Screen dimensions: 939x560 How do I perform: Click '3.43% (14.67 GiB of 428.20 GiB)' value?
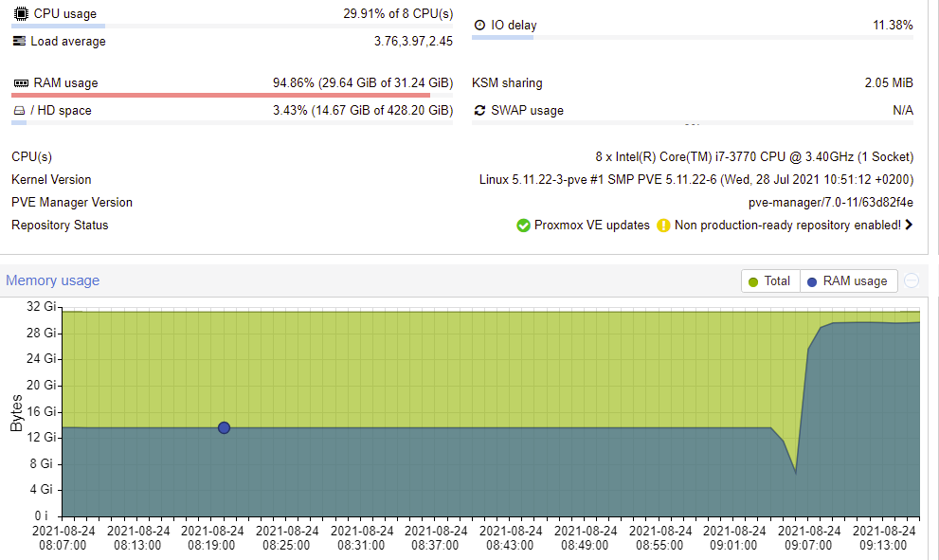coord(363,110)
